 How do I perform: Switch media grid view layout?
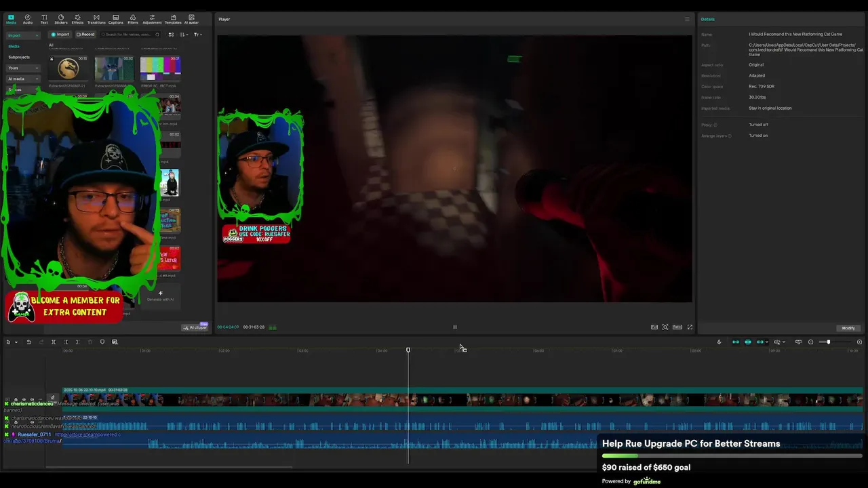(x=171, y=35)
